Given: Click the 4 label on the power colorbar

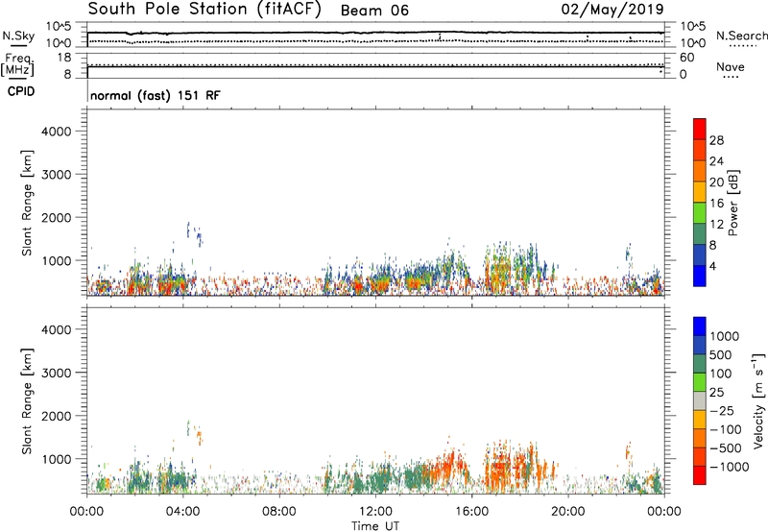Looking at the screenshot, I should point(712,267).
